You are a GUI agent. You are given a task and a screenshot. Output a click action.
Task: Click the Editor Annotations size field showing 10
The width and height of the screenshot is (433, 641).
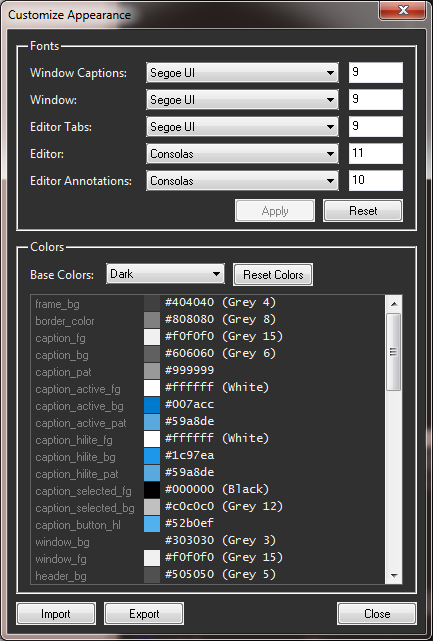(x=376, y=181)
